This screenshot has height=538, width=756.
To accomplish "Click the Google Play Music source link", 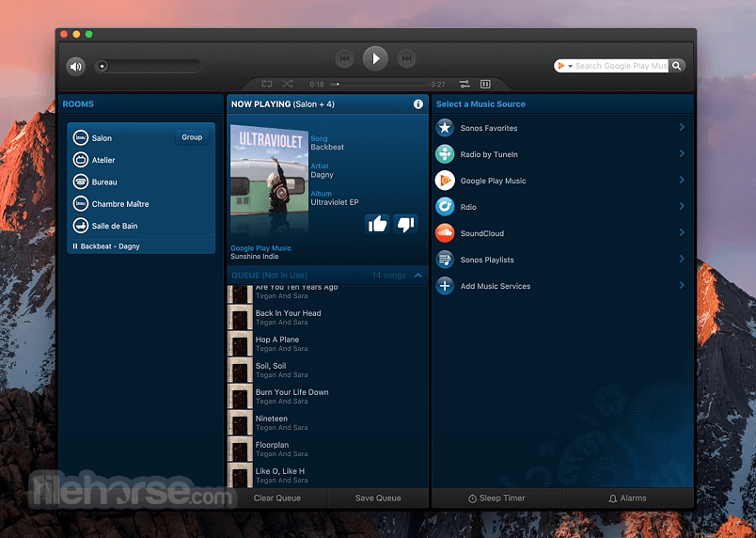I will point(260,248).
